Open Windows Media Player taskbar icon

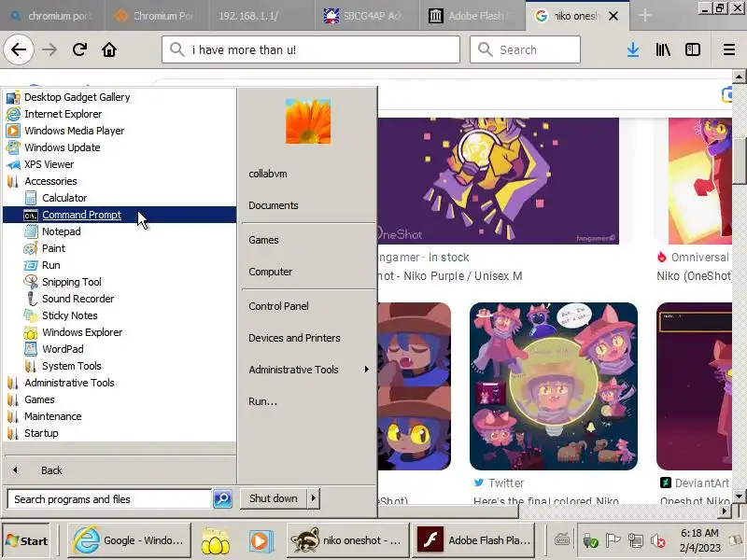coord(261,540)
